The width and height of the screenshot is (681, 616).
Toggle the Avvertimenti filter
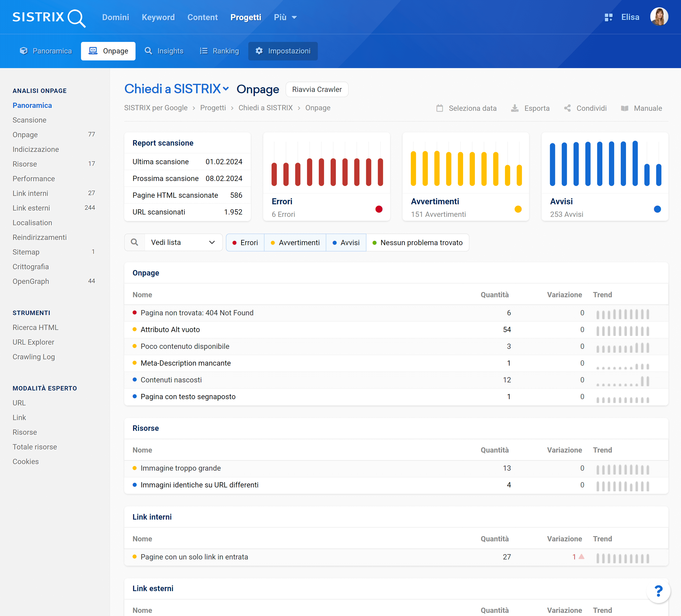[x=295, y=243]
